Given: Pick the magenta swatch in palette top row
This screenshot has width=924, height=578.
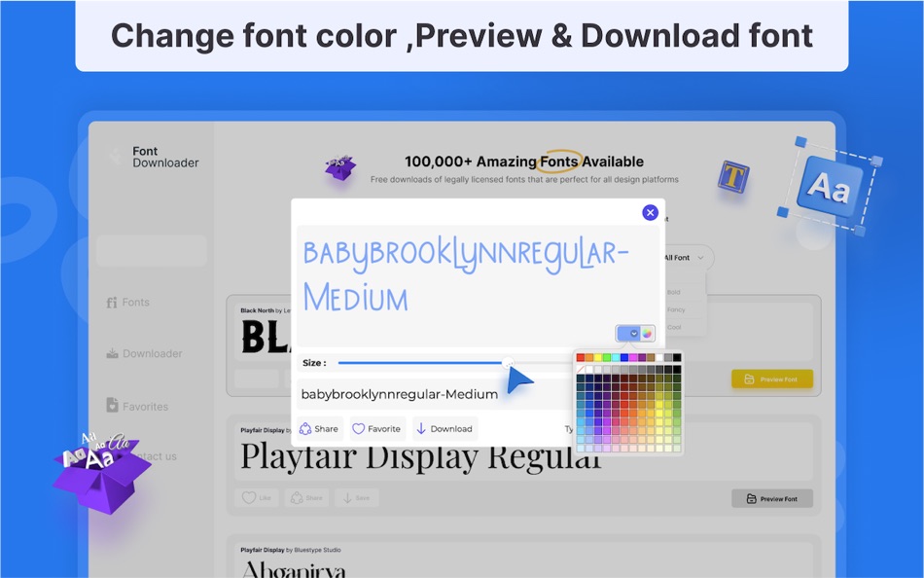Looking at the screenshot, I should pos(633,357).
